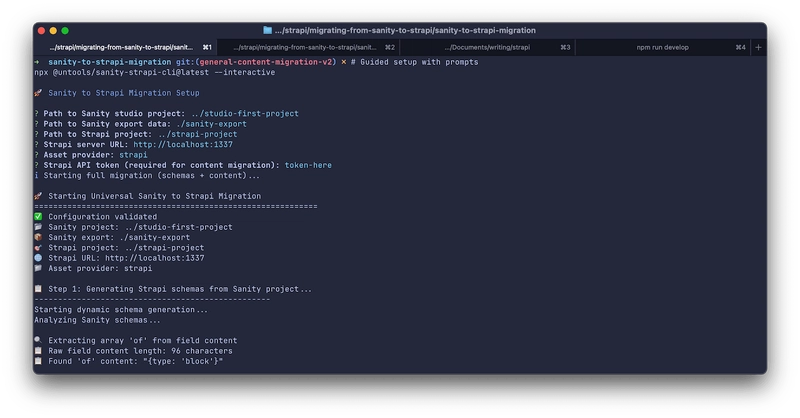Click rocket emoji beside 'Sanity to Strapi Migration Setup'
The image size is (800, 418).
tap(38, 93)
